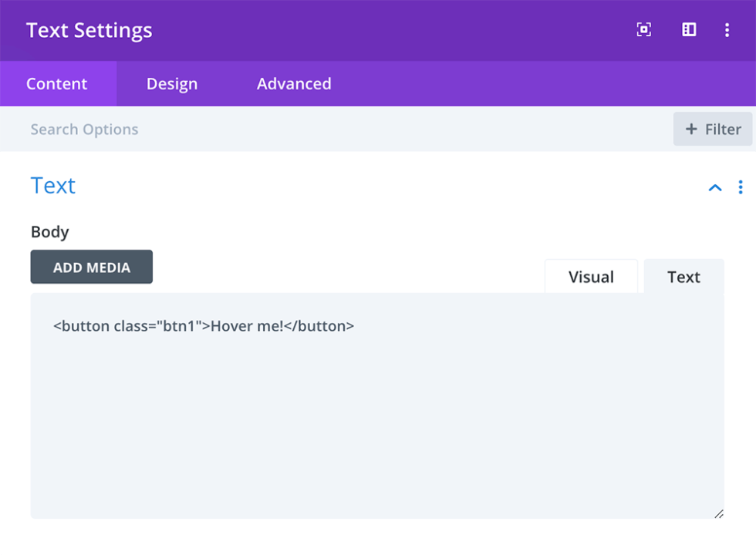Open the Filter options
Screen dimensions: 756x555
[711, 129]
